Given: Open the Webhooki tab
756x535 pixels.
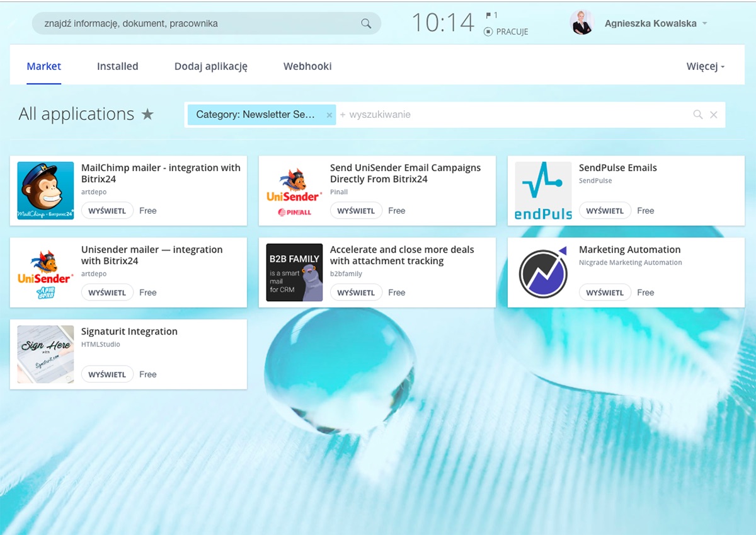Looking at the screenshot, I should tap(307, 66).
